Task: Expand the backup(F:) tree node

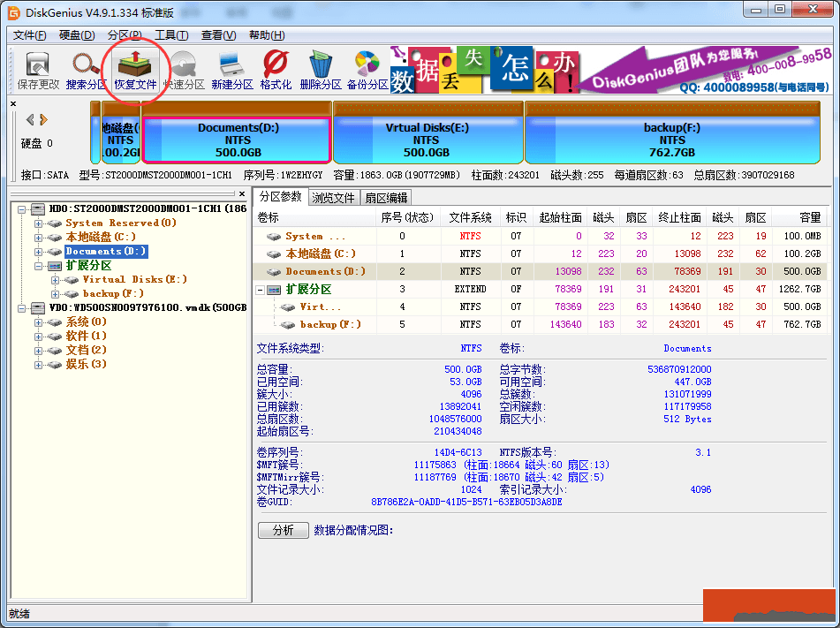Action: [55, 294]
